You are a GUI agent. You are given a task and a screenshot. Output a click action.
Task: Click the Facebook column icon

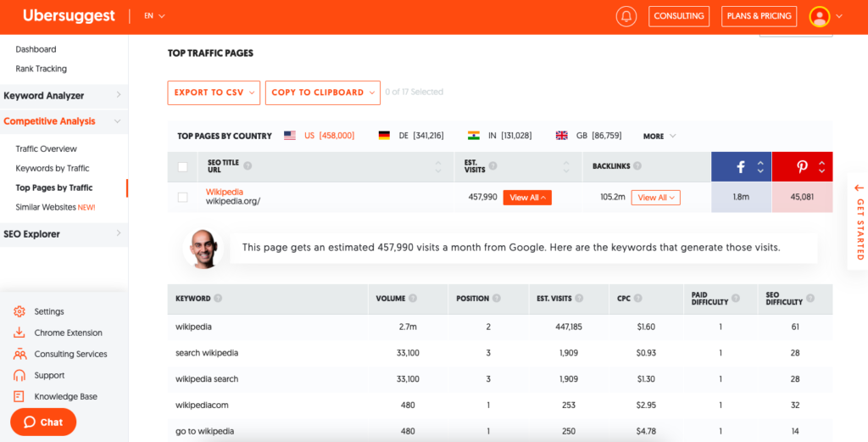[x=741, y=167]
